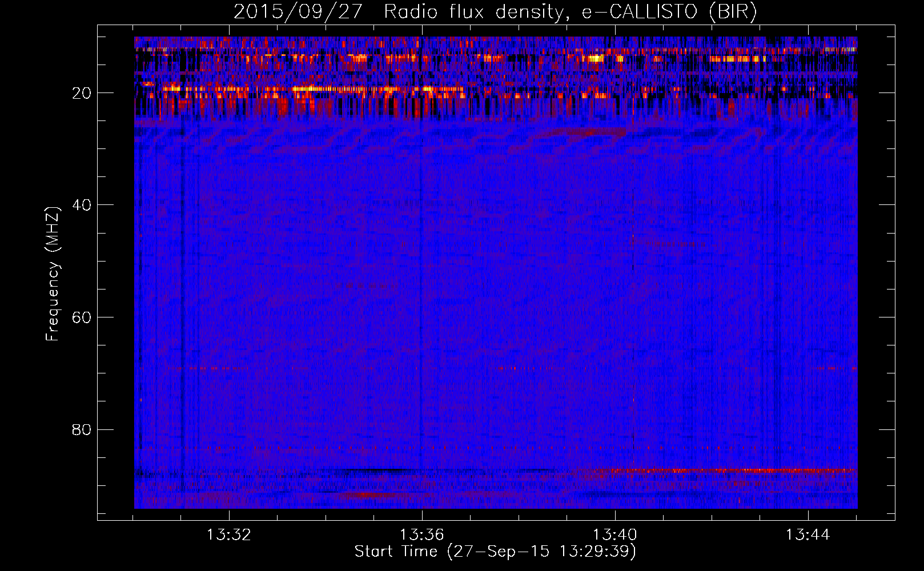Screen dimensions: 924x571
Task: Click the 40 MHz frequency tick label
Action: 82,205
